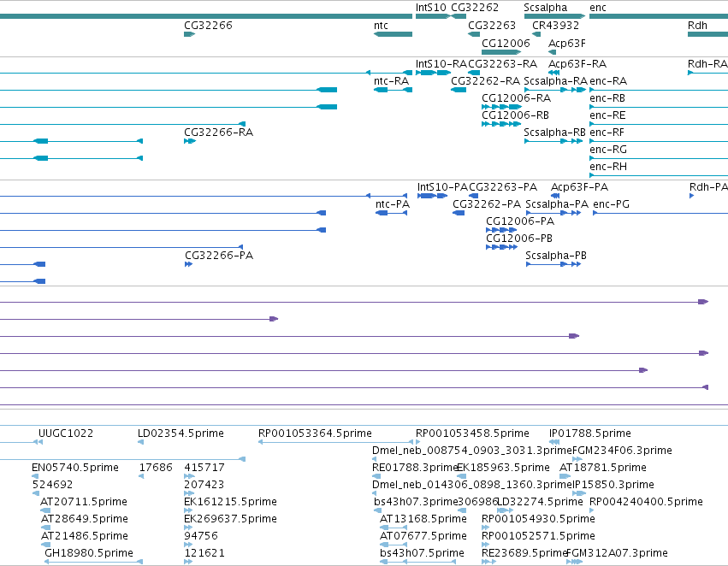Select the enc-RE transcript label
Image resolution: width=728 pixels, height=566 pixels.
click(x=607, y=115)
